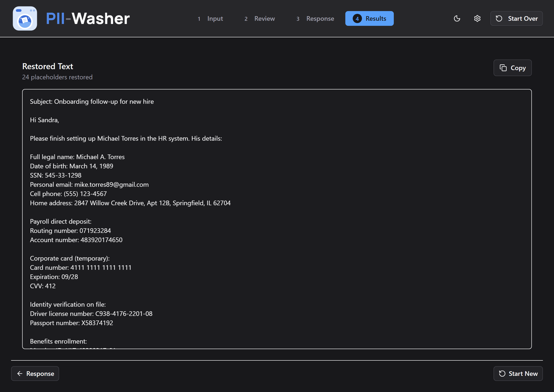Click the 'Please finish setting up Michael Torres' line
This screenshot has width=554, height=392.
[126, 139]
